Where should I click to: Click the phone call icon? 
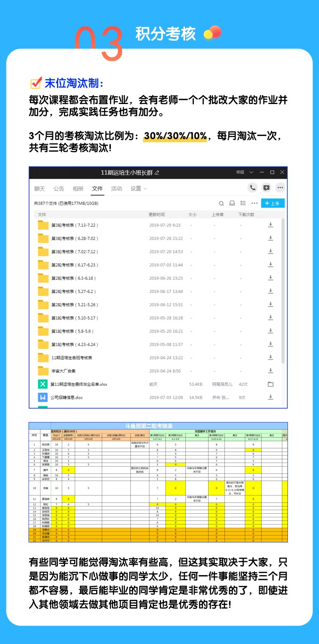click(252, 188)
